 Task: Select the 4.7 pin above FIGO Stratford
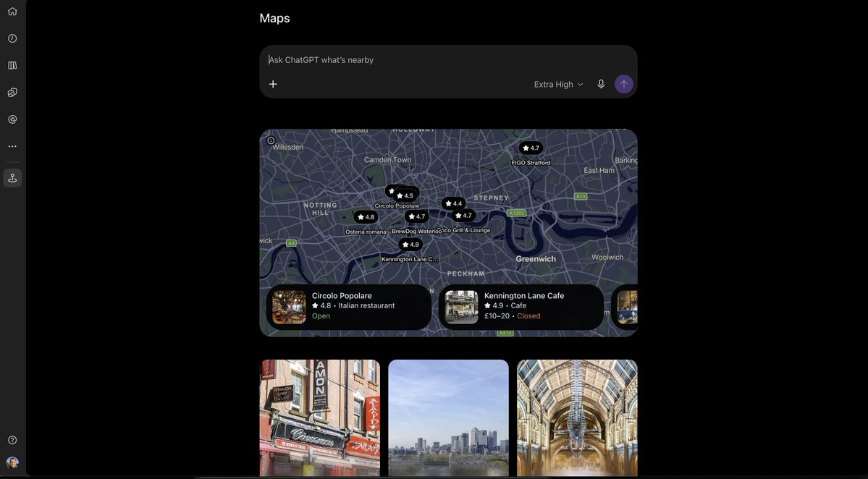click(531, 148)
